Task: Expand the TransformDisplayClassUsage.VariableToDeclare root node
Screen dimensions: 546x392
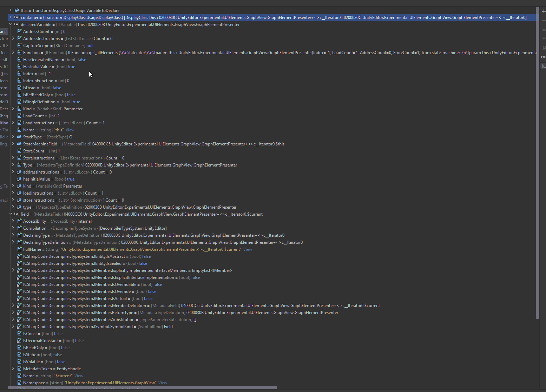Action: pyautogui.click(x=10, y=10)
